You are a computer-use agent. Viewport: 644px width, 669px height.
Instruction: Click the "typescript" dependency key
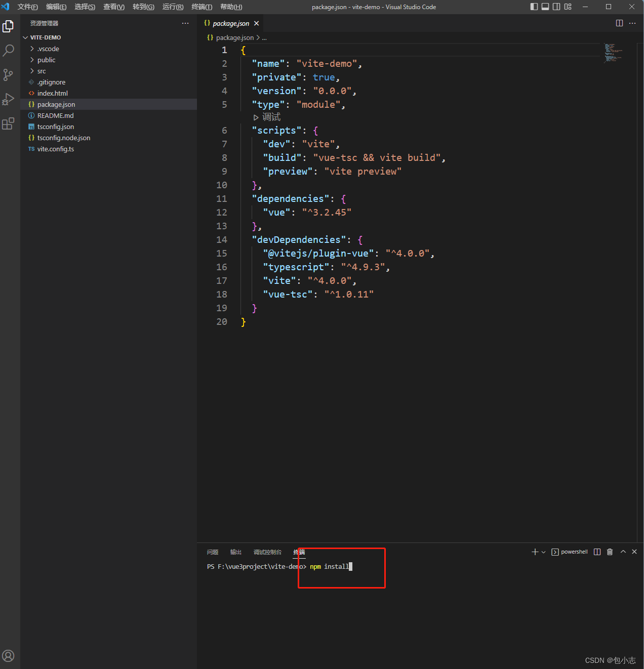click(x=296, y=267)
